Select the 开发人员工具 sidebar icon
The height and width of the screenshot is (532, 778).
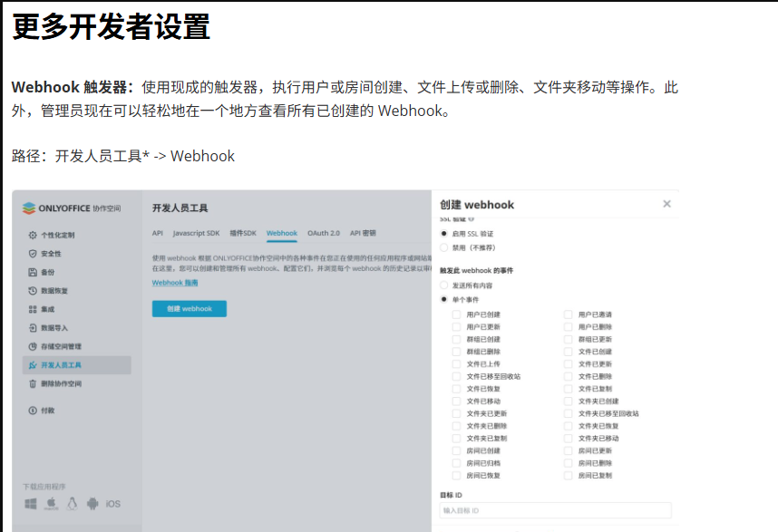33,365
